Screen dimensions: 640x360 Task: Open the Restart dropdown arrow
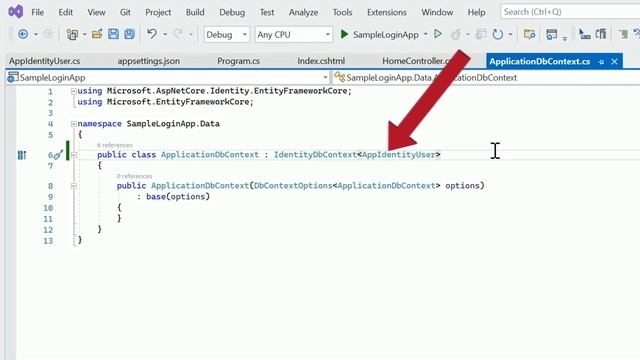[x=510, y=34]
